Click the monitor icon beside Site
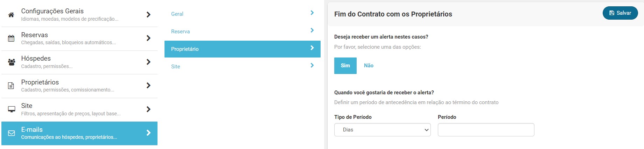 (11, 109)
